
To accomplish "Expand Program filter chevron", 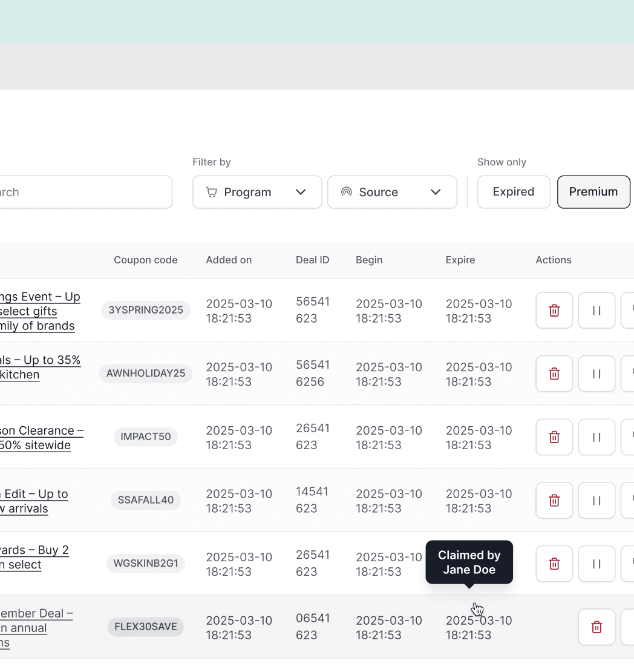I will 301,192.
